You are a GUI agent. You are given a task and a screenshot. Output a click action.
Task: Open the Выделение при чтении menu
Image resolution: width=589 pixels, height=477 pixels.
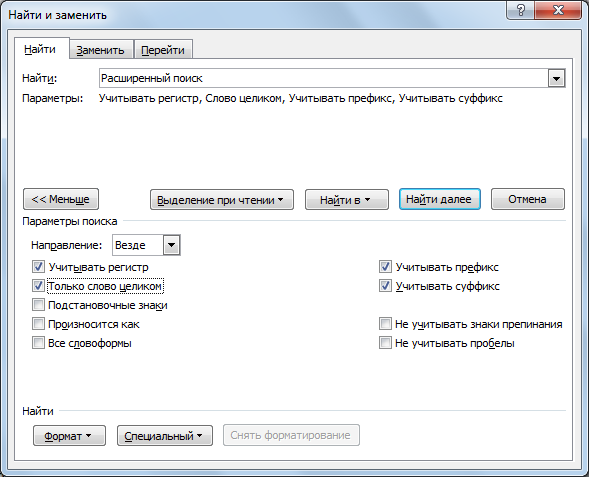tap(222, 199)
